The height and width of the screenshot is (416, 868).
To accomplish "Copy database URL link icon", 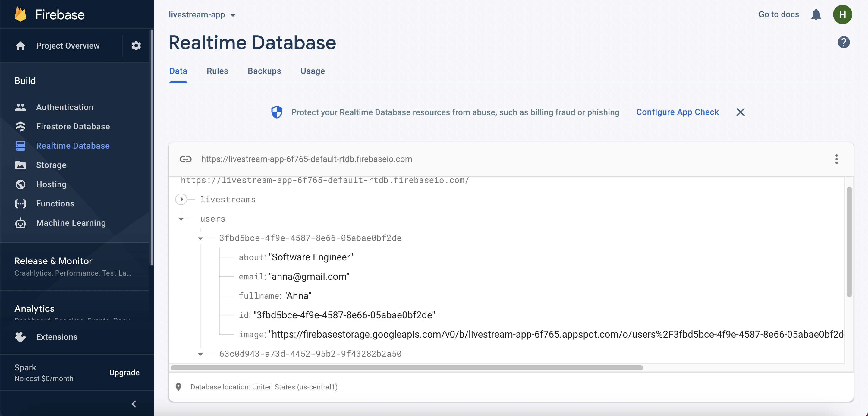I will point(186,159).
